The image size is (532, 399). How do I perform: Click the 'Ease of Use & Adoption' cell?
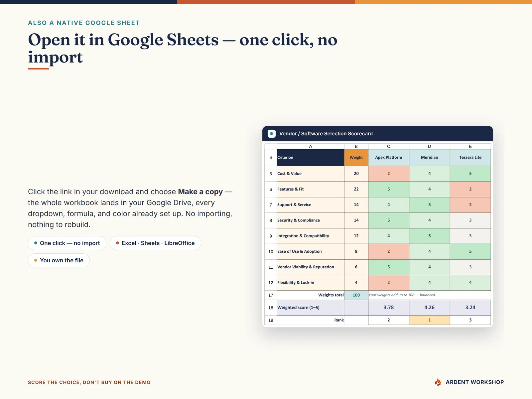pos(311,252)
